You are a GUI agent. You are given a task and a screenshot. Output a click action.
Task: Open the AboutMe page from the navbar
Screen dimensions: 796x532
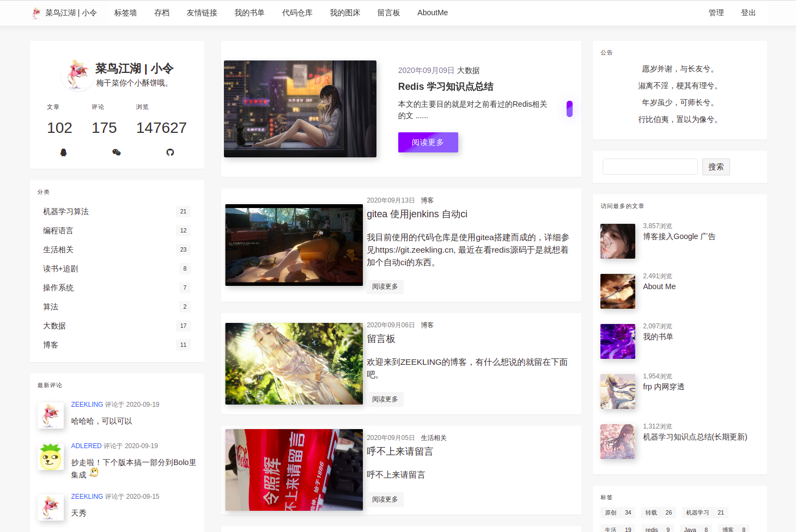(x=433, y=13)
